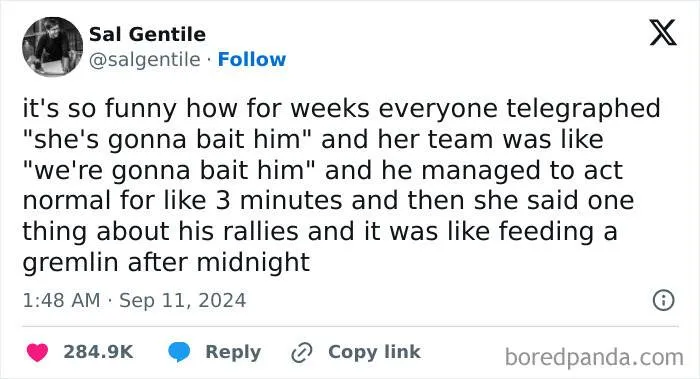700x379 pixels.
Task: Open Sal Gentile's profile avatar
Action: [x=53, y=47]
